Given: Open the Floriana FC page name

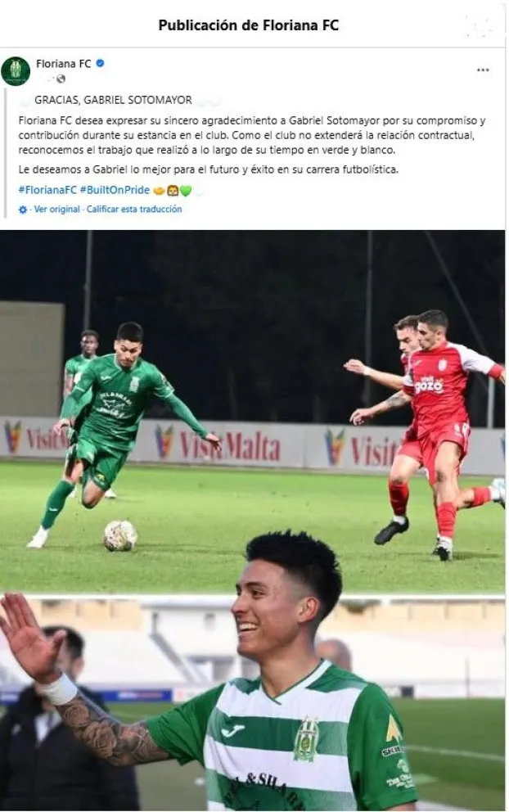Looking at the screenshot, I should 63,64.
